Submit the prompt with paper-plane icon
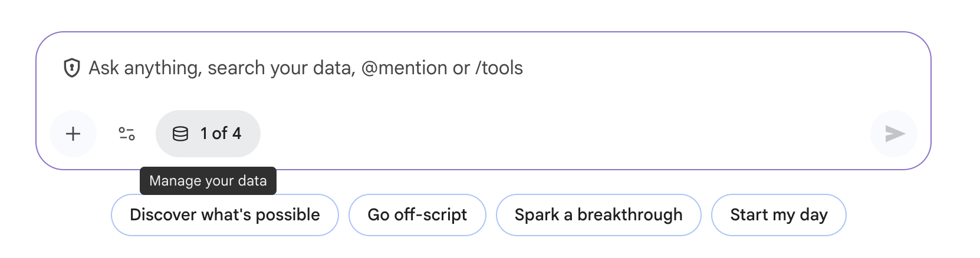The image size is (980, 258). 894,134
